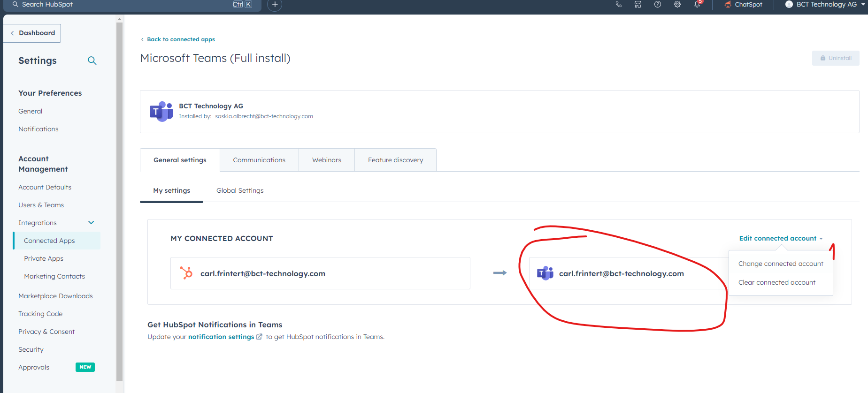Click the phone calling icon in top bar
This screenshot has width=868, height=393.
point(618,5)
